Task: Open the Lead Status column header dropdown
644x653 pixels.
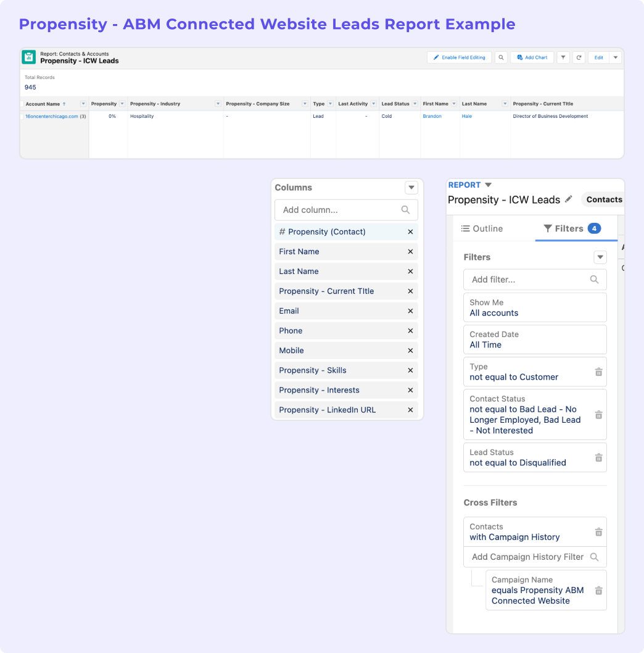Action: 415,104
